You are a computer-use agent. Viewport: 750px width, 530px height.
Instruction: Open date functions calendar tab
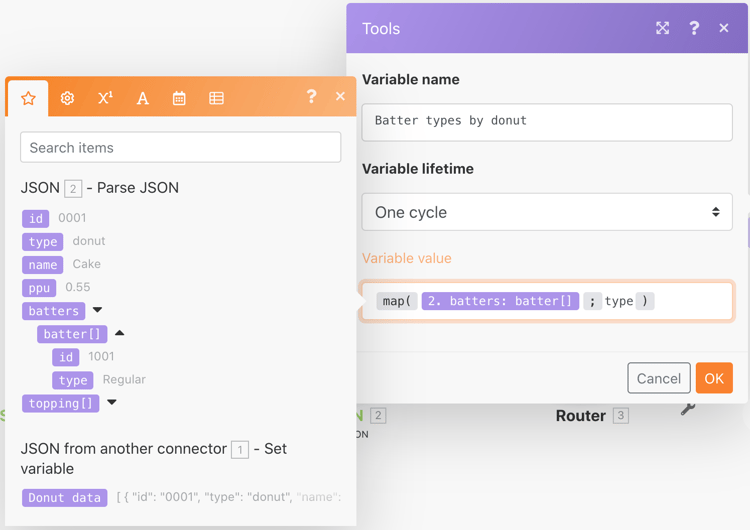coord(179,99)
